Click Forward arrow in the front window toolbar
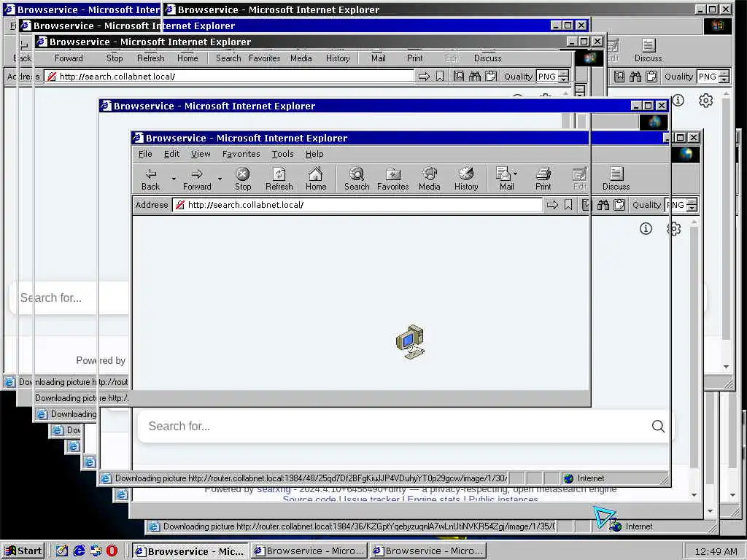747x560 pixels. point(197,179)
